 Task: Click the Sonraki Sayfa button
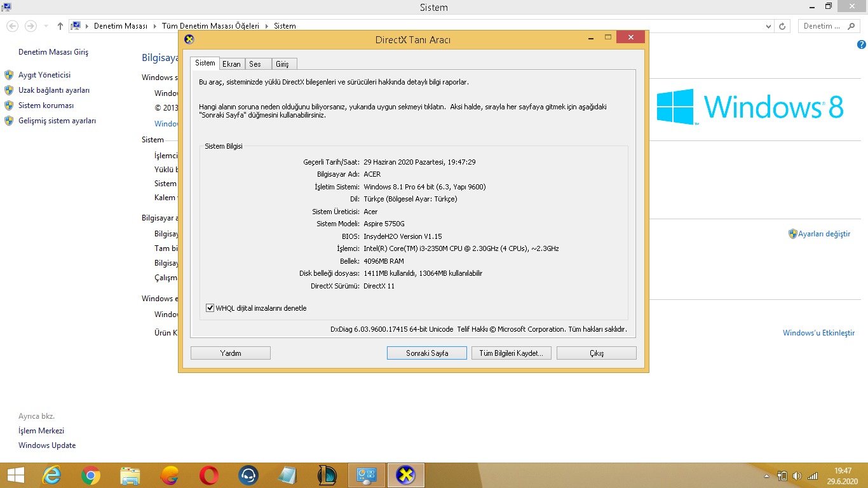(427, 353)
